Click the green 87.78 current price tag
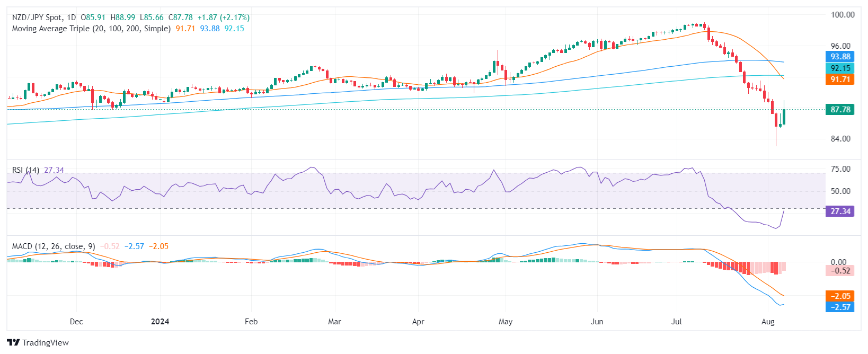Screen dimensions: 868x354 (x=840, y=110)
